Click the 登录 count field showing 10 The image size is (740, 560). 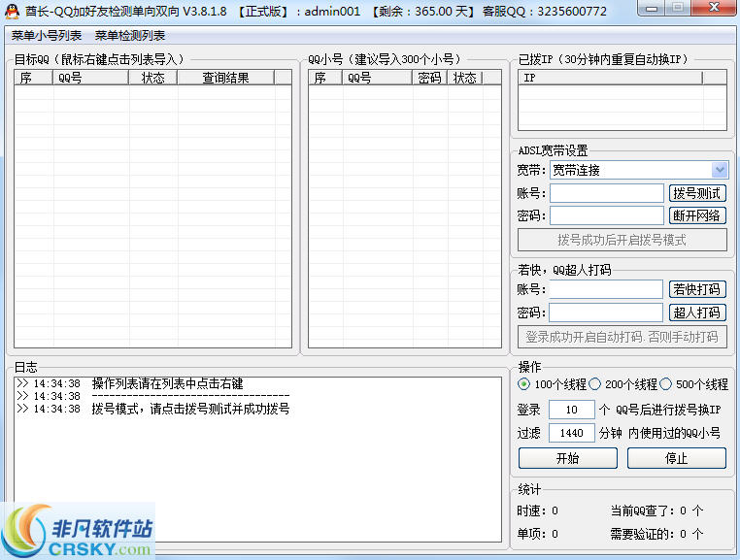coord(572,410)
